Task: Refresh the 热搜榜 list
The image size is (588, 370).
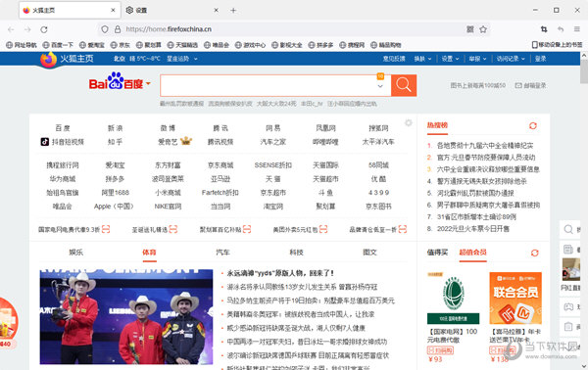Action: click(533, 126)
